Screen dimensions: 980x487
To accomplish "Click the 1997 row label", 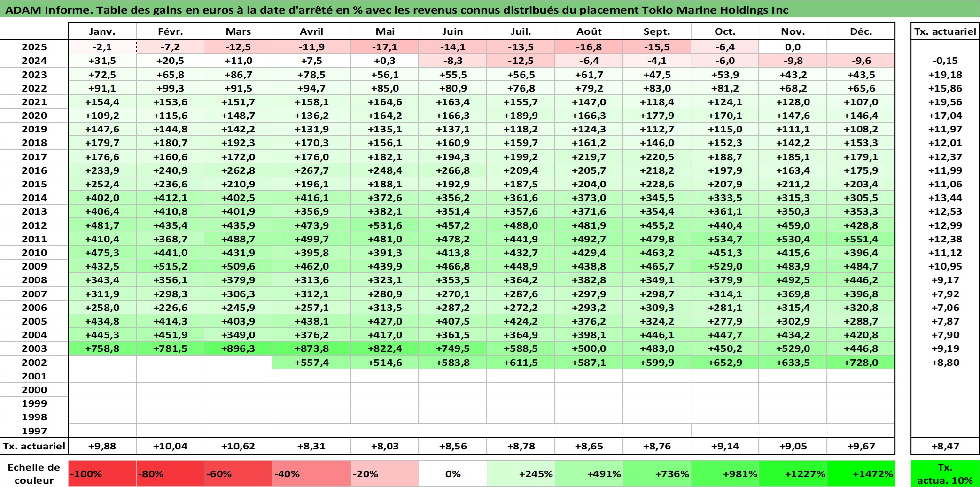I will [34, 431].
